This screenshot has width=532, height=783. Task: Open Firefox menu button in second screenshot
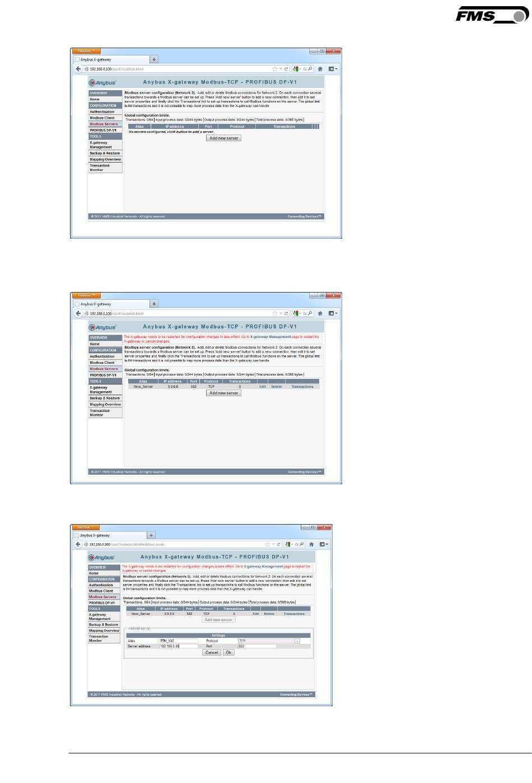pyautogui.click(x=86, y=295)
